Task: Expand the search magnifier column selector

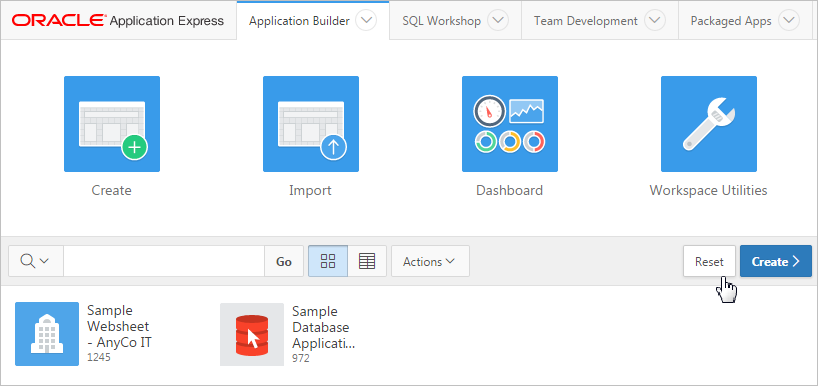Action: point(35,261)
